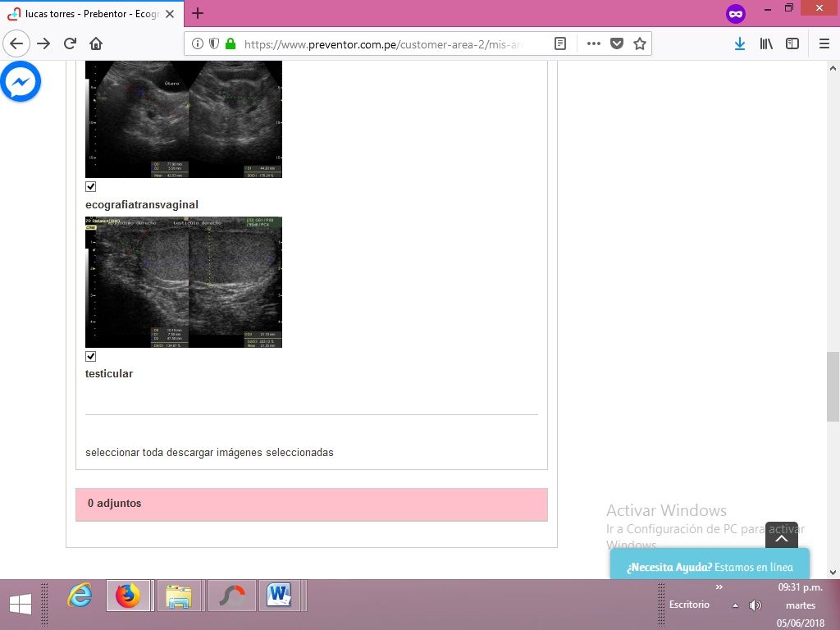Click the address bar URL field
This screenshot has width=840, height=630.
click(383, 44)
